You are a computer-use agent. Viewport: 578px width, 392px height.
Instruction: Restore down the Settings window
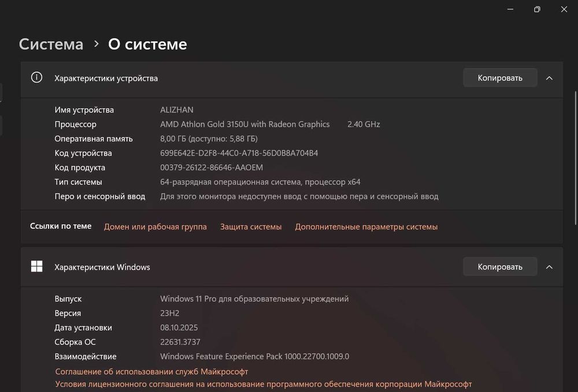tap(537, 9)
